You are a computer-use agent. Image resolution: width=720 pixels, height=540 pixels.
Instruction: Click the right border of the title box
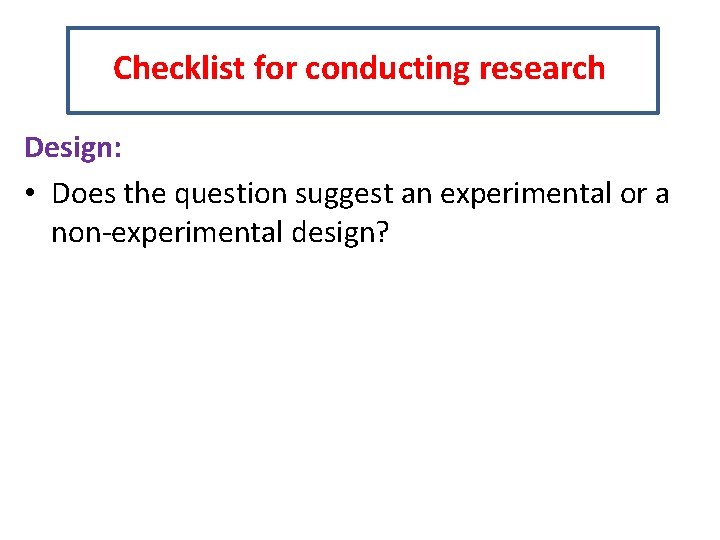pos(658,70)
